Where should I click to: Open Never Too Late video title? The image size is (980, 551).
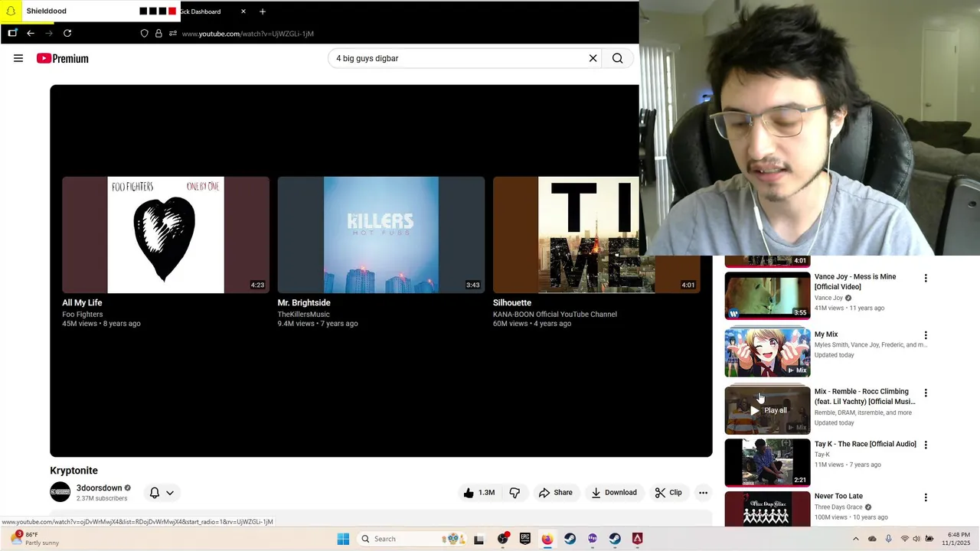(x=838, y=496)
